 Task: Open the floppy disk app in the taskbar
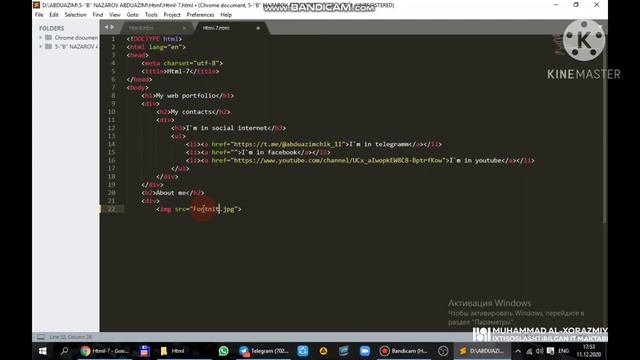coord(144,351)
